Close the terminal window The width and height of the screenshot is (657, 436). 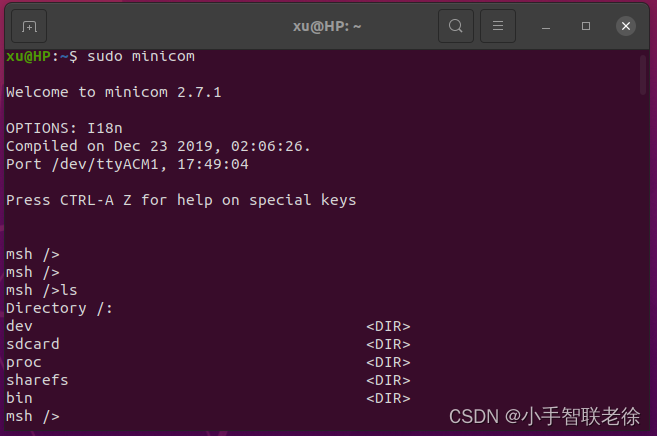pyautogui.click(x=626, y=26)
